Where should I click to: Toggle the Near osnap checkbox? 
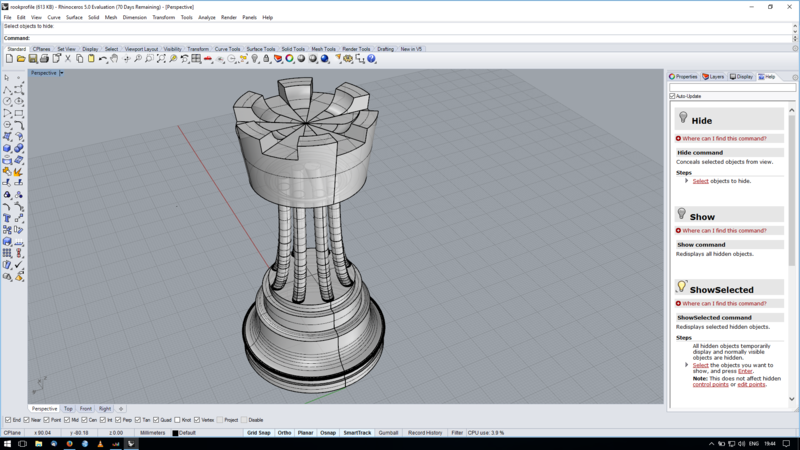click(27, 420)
